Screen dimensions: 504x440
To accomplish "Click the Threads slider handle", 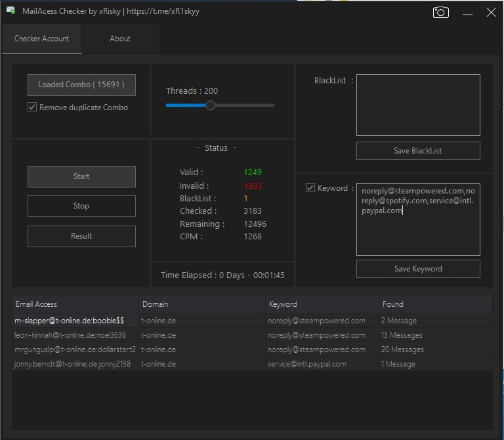I will (x=210, y=105).
